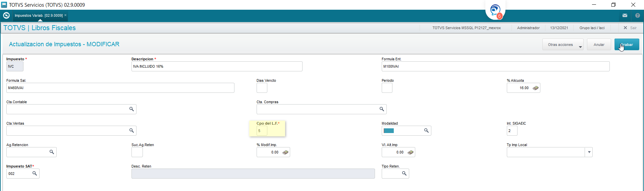Click the Cpo del L.F. field
644x191 pixels.
pos(262,131)
